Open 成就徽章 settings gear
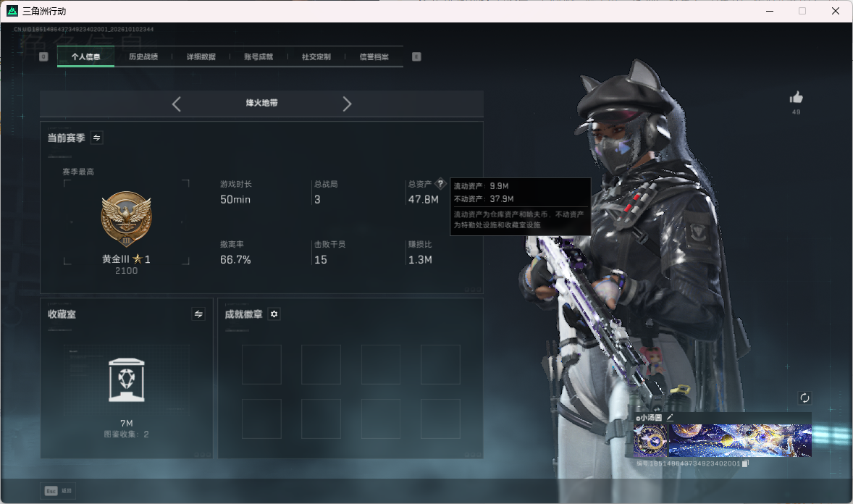The image size is (853, 504). (x=274, y=314)
